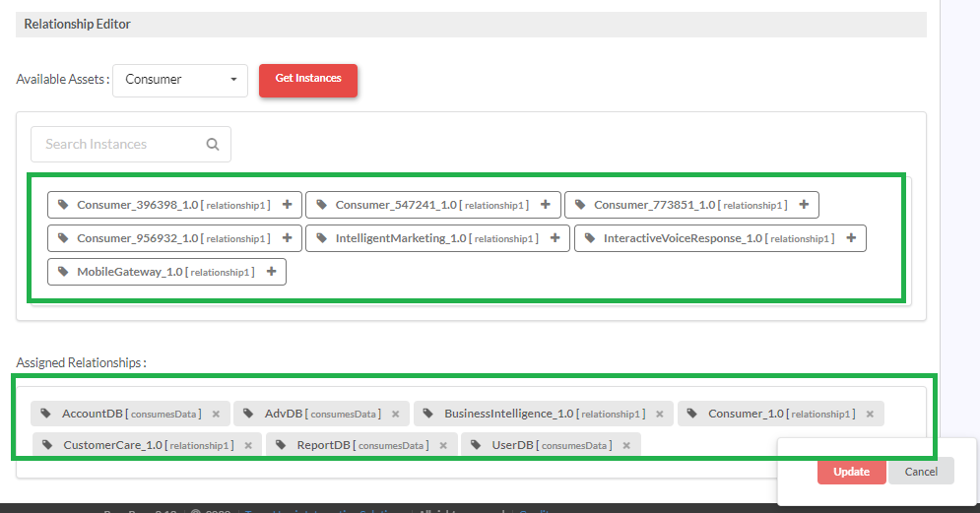Remove Consumer_1.0 relationship with its x icon

[870, 414]
